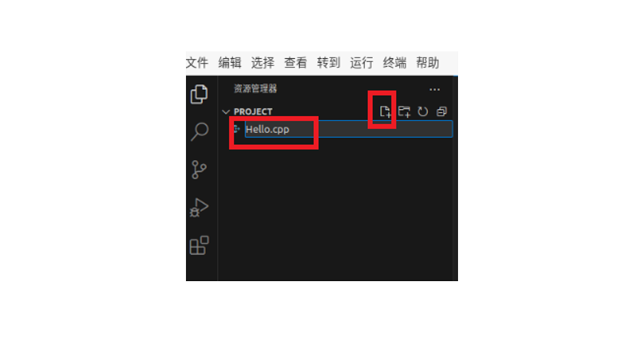Viewport: 644px width, 362px height.
Task: Open the 运行 menu
Action: (362, 63)
